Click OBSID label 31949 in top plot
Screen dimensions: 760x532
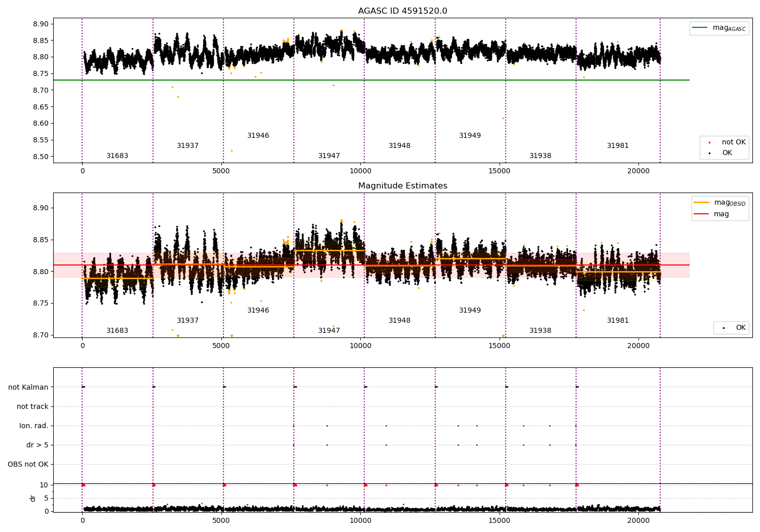[x=470, y=136]
